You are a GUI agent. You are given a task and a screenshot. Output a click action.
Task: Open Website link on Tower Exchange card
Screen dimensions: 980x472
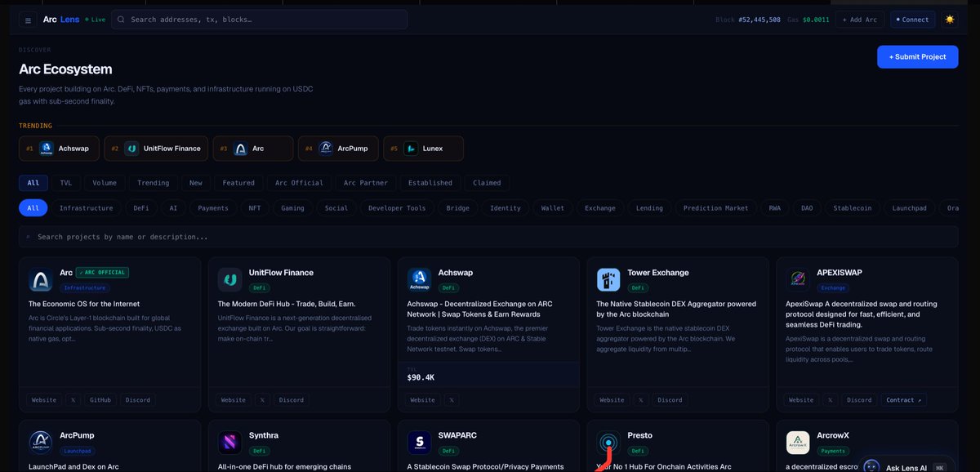pyautogui.click(x=612, y=400)
